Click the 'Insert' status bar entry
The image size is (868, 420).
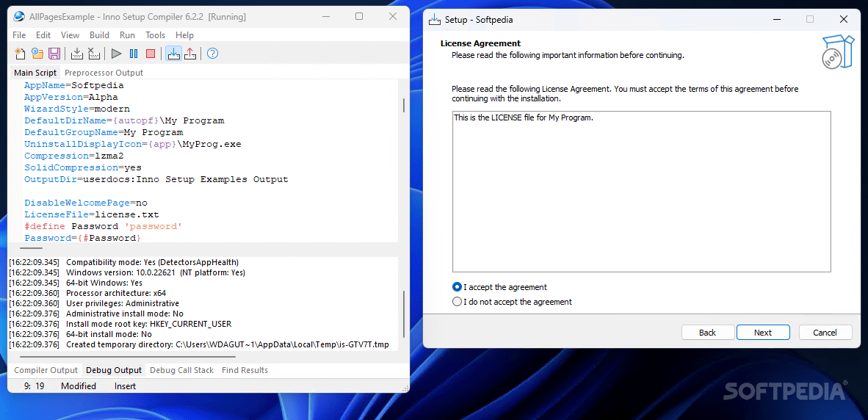click(x=125, y=386)
